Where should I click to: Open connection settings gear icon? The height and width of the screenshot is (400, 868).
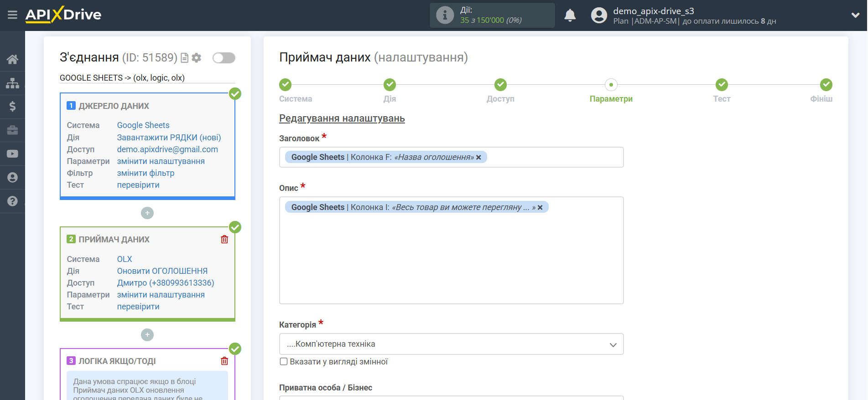197,58
